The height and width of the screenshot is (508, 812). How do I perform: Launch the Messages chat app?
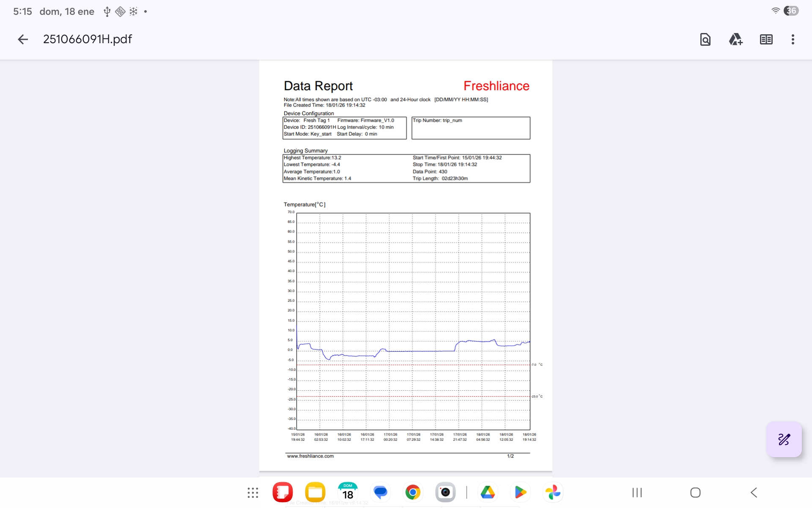[380, 492]
